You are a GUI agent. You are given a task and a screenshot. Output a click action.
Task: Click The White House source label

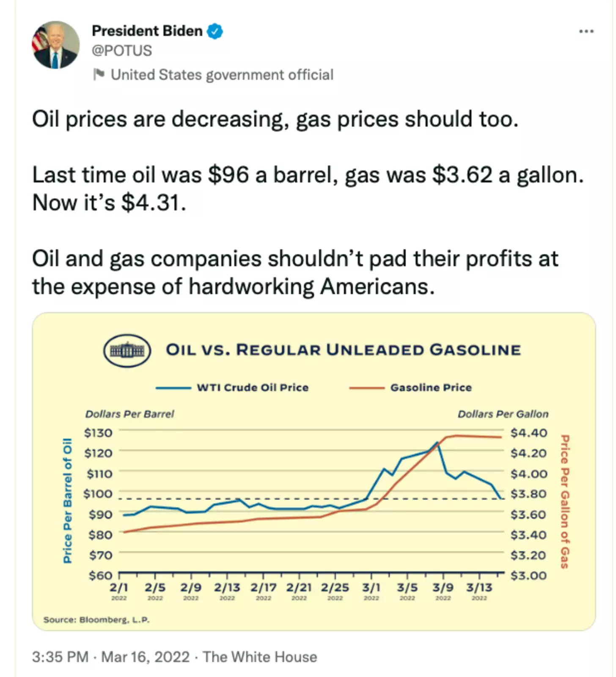260,657
